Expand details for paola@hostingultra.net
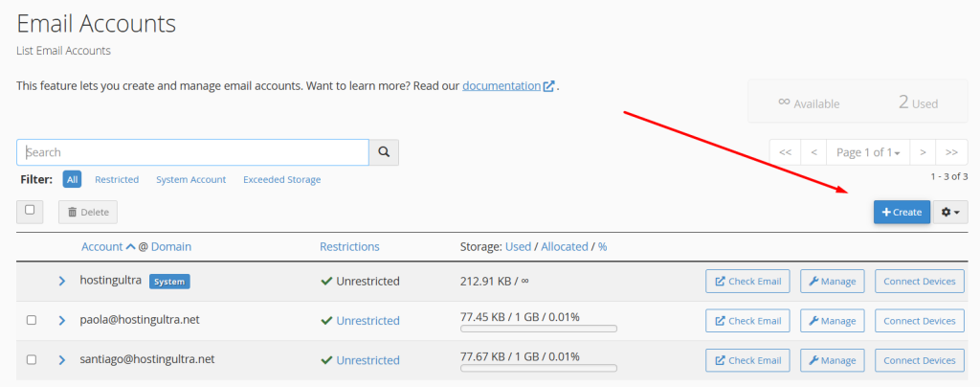 [61, 320]
